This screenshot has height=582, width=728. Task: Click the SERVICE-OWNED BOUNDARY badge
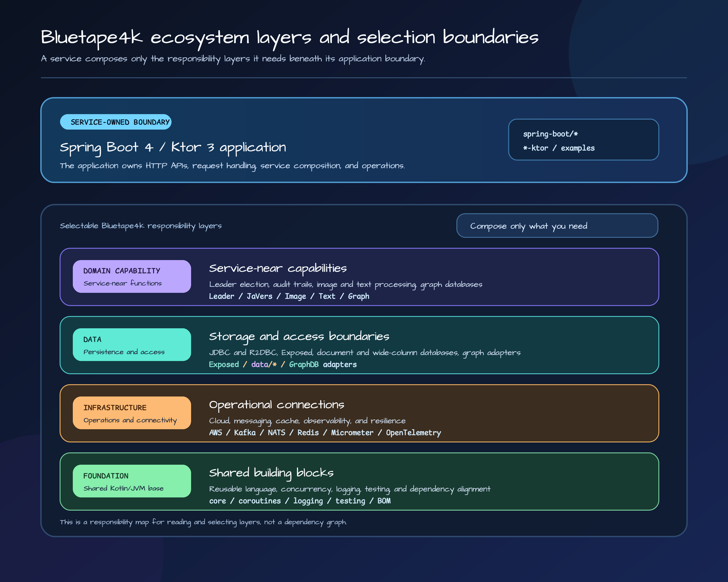[116, 122]
